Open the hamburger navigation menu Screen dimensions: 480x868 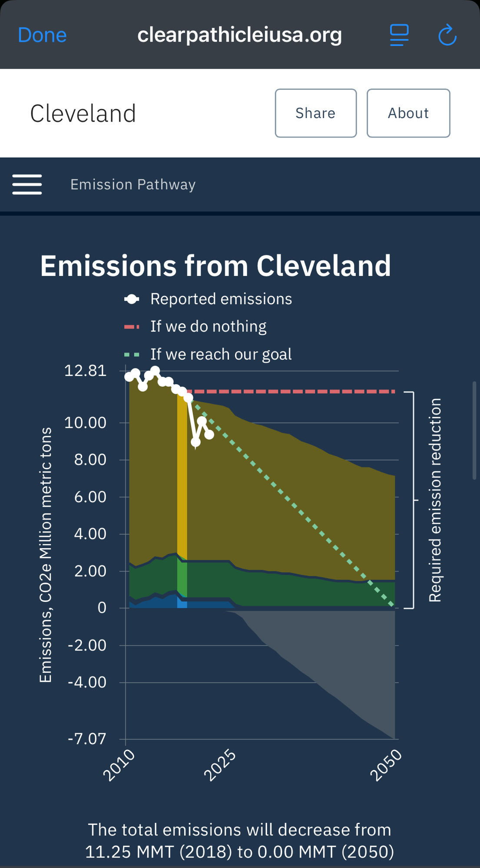click(27, 184)
